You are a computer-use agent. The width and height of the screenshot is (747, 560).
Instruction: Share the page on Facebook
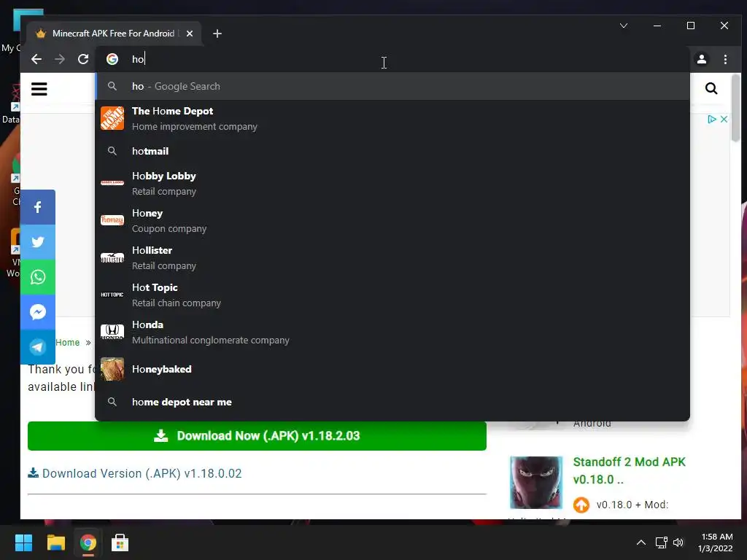point(38,207)
